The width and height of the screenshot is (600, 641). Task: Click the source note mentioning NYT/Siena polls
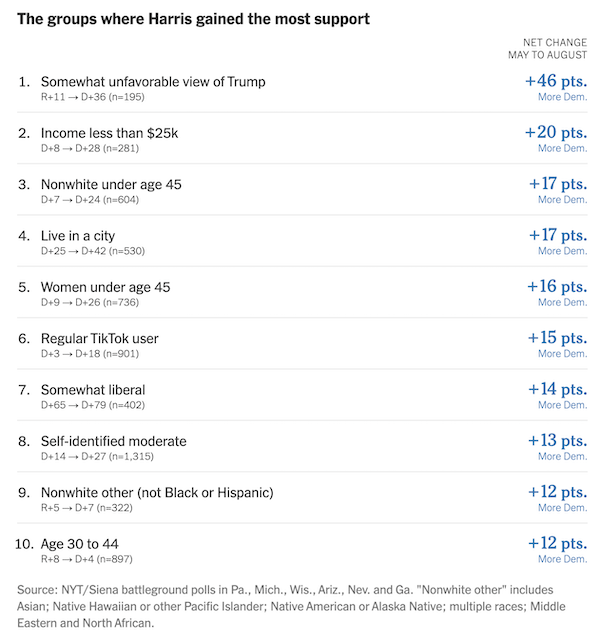click(291, 606)
